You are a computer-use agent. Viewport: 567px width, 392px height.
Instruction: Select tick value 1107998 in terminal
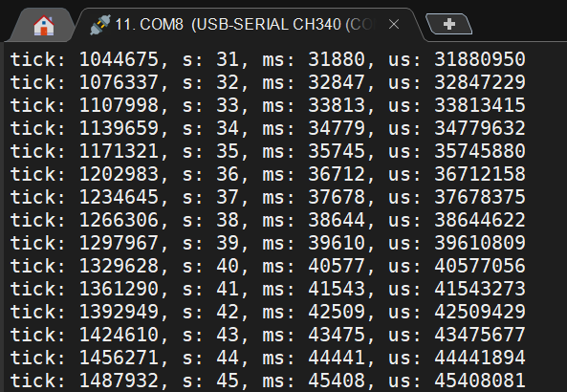click(119, 105)
